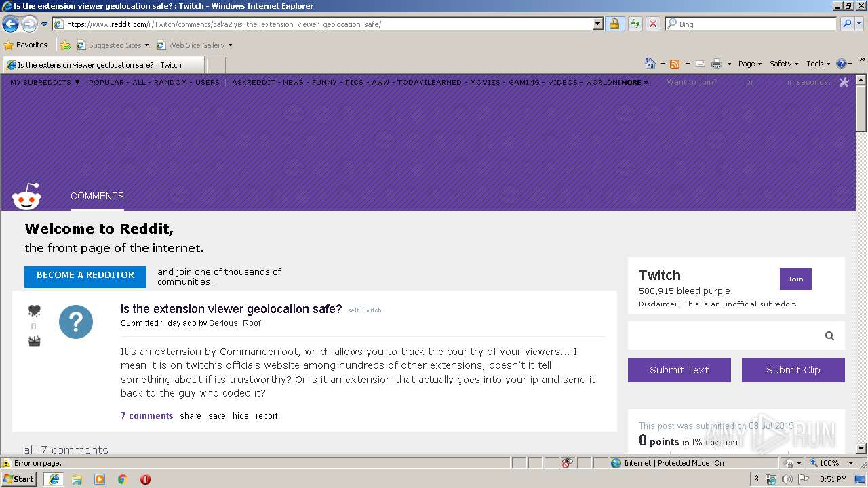This screenshot has height=488, width=868.
Task: Open address bar URL history dropdown
Action: (x=597, y=24)
